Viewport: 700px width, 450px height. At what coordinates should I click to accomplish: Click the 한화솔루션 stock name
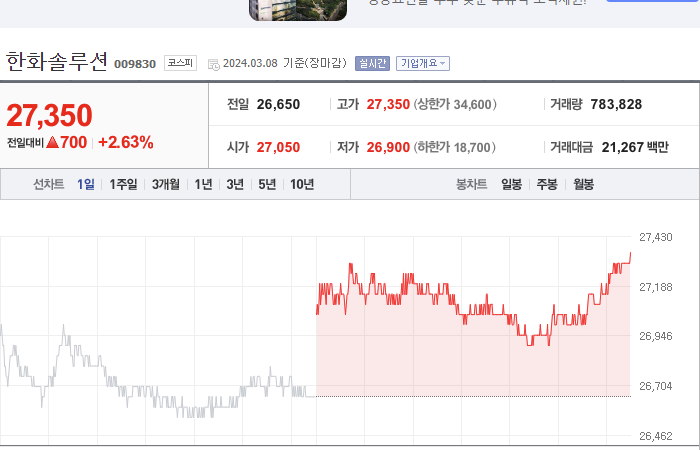pyautogui.click(x=57, y=61)
